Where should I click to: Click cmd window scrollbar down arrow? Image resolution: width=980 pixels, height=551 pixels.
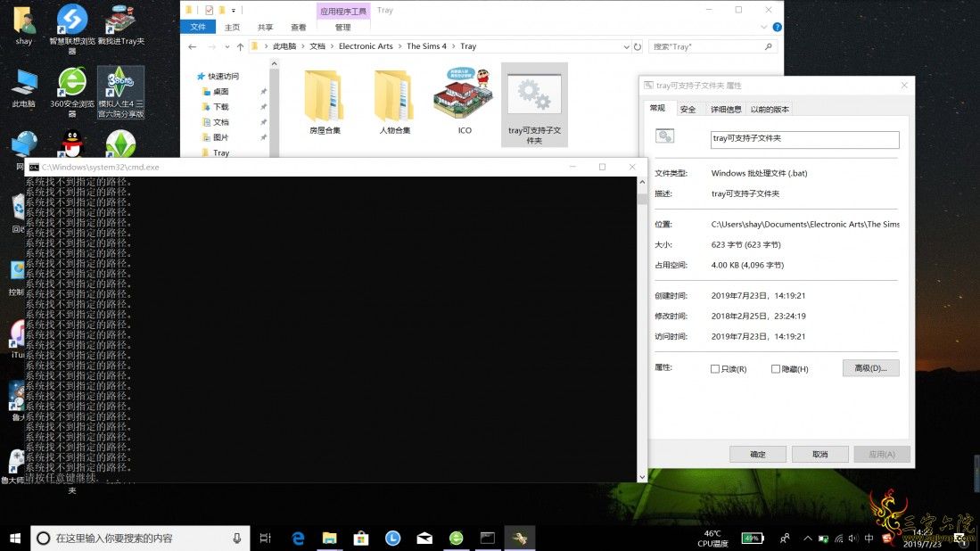[642, 477]
